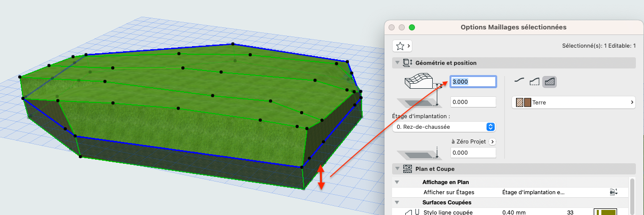Viewport: 644px width, 215px height.
Task: Select the mesh with skirt structure icon
Action: [x=534, y=81]
